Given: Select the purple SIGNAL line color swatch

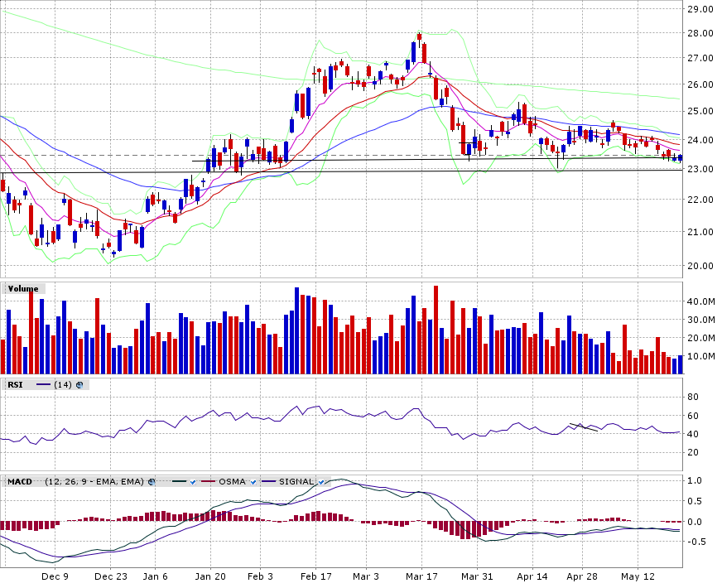Looking at the screenshot, I should (270, 481).
